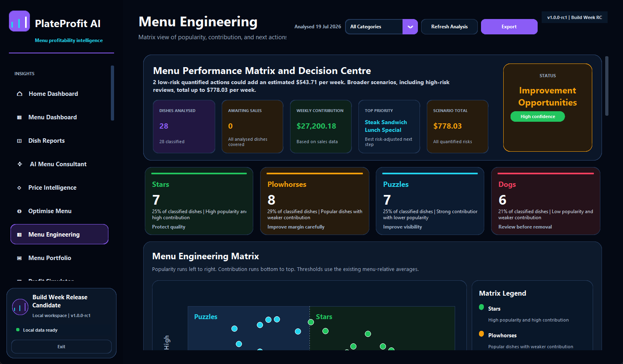623x364 pixels.
Task: Click the Menu Dashboard sidebar icon
Action: (19, 117)
